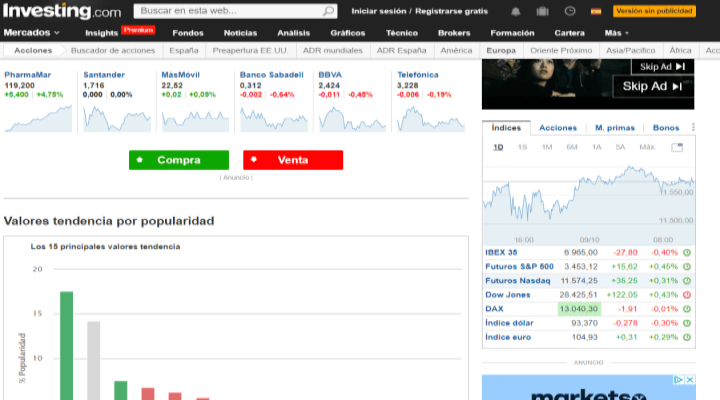The height and width of the screenshot is (400, 720).
Task: Go to Buscador de acciones
Action: tap(113, 51)
